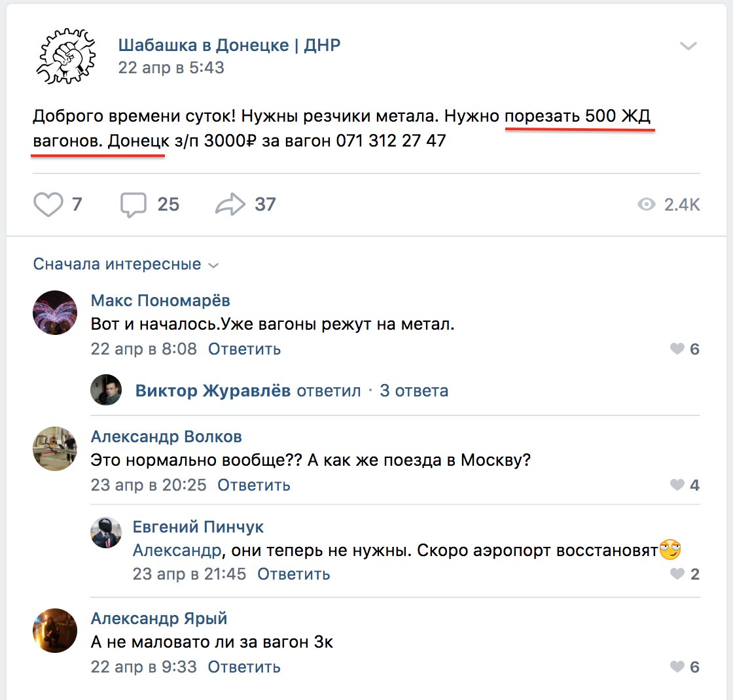Reply to Макс Пономарёв's comment via Ответить
The height and width of the screenshot is (700, 733).
point(244,349)
